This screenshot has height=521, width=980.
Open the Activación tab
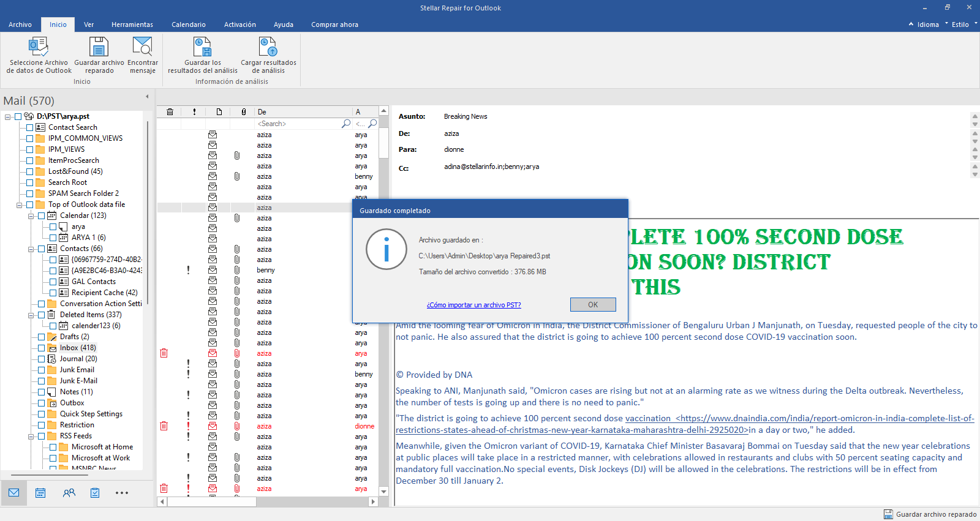240,24
